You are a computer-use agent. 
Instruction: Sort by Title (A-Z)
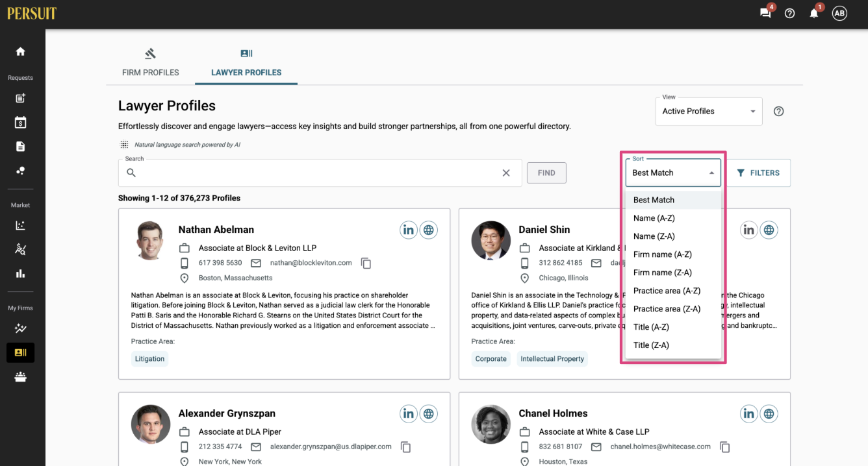pyautogui.click(x=672, y=327)
